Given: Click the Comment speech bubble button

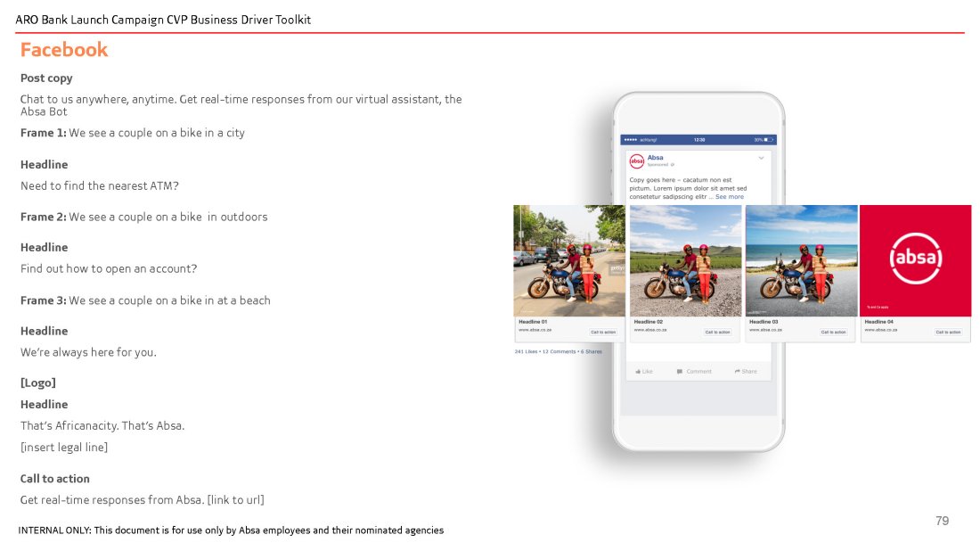Looking at the screenshot, I should (694, 372).
